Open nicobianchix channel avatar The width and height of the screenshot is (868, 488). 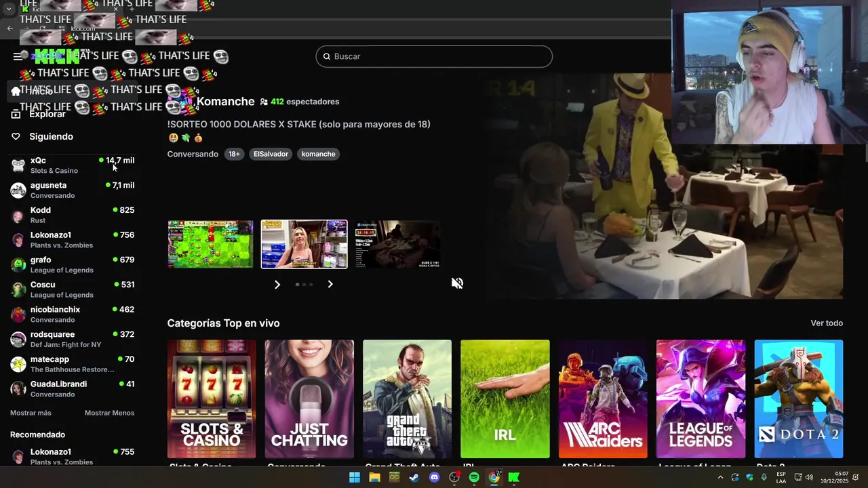[x=18, y=314]
